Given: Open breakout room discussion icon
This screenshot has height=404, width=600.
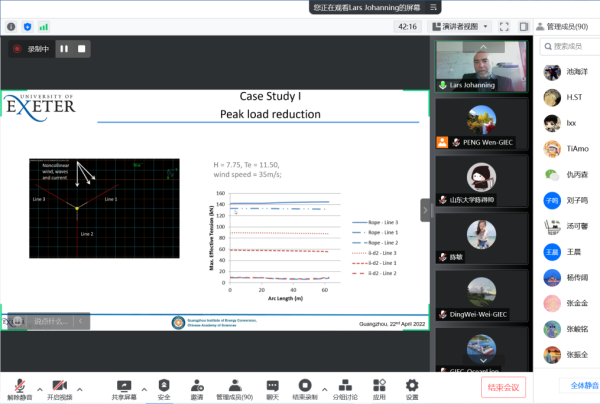Looking at the screenshot, I should (344, 385).
